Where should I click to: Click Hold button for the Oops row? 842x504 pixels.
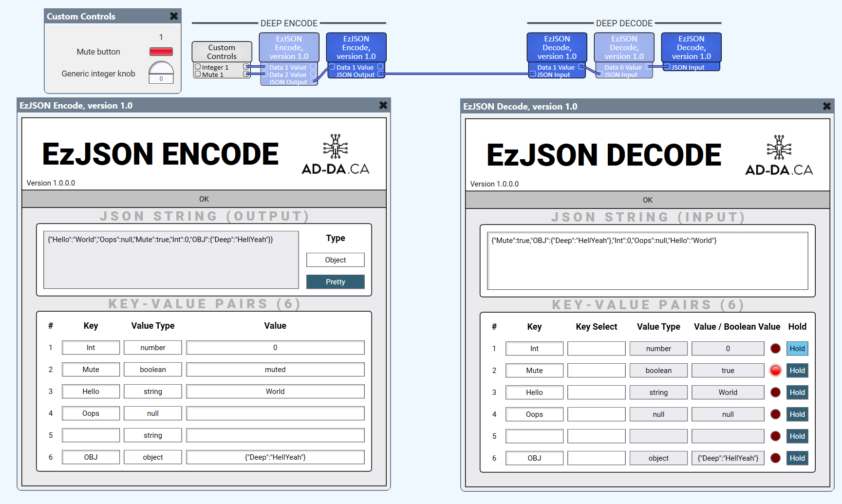(797, 414)
